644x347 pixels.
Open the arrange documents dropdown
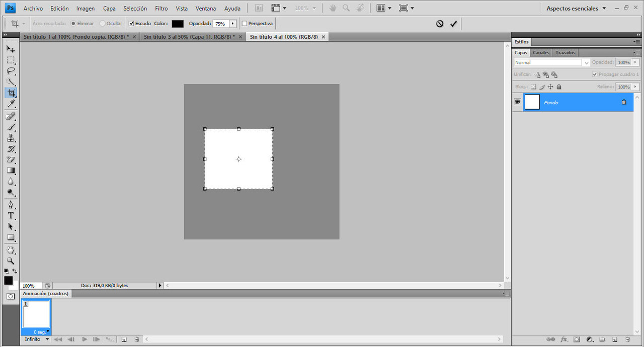tap(384, 8)
